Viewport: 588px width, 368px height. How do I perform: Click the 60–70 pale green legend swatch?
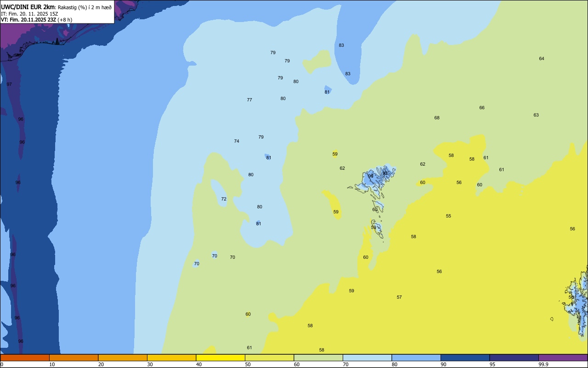318,357
